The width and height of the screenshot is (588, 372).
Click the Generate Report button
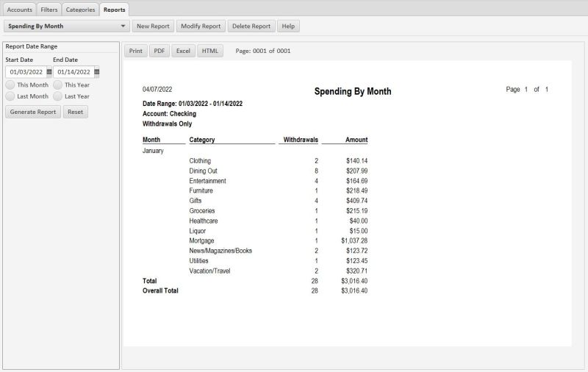[33, 112]
